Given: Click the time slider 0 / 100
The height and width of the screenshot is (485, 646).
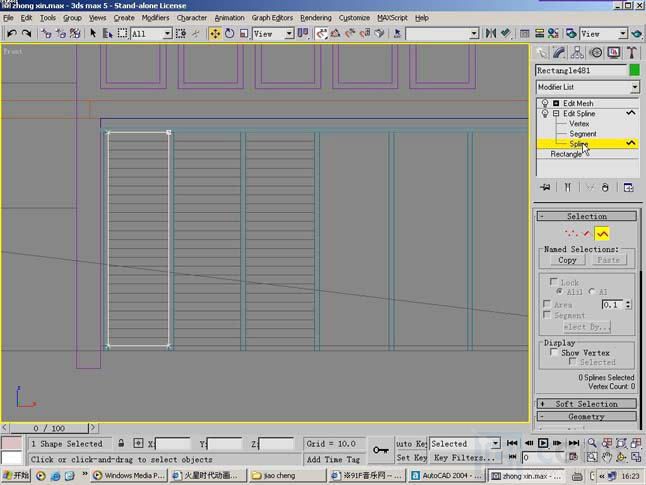Looking at the screenshot, I should 49,428.
